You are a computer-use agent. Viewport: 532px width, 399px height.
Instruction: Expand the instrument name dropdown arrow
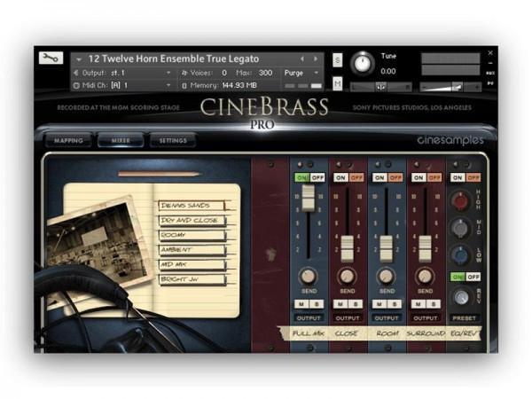pos(79,59)
